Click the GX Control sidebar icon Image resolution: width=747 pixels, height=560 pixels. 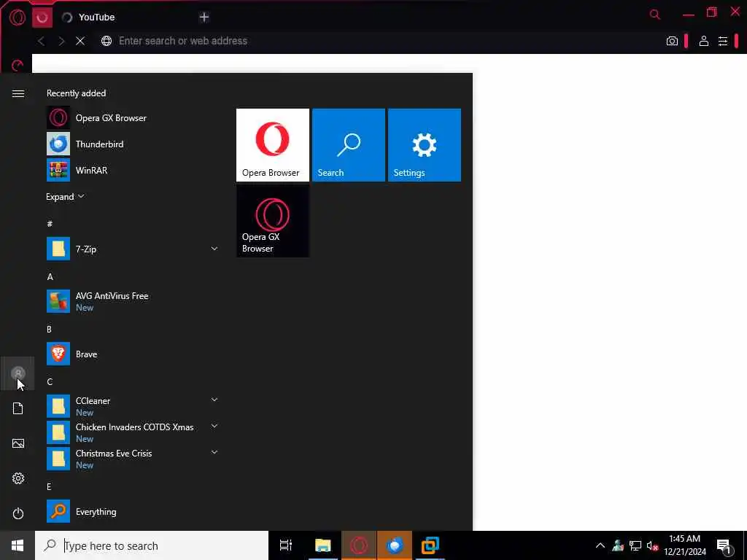tap(18, 65)
